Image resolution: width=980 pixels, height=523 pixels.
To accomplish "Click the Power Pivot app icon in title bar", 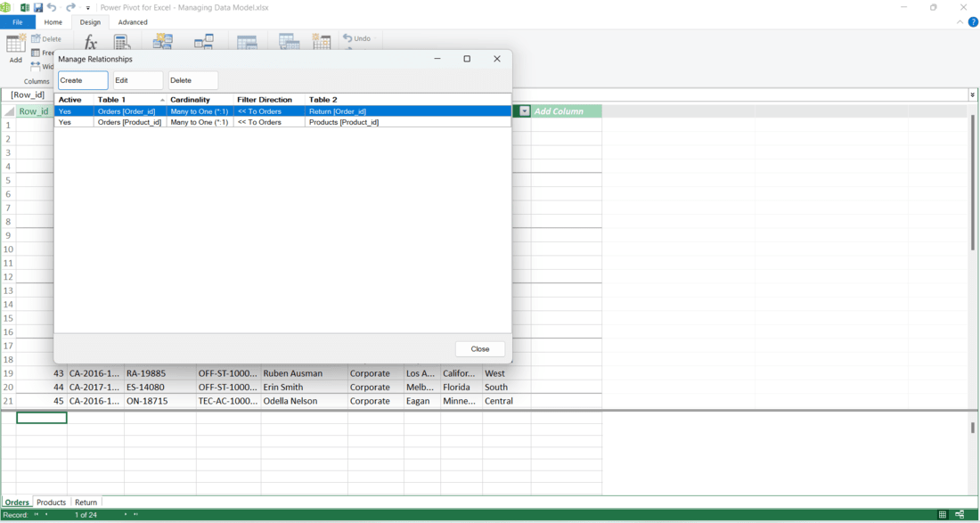I will [5, 7].
